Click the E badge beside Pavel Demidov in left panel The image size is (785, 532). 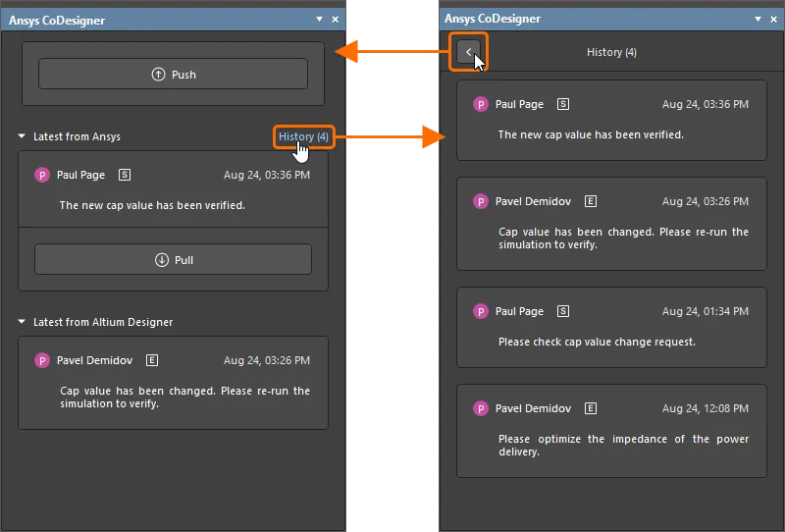(x=152, y=360)
